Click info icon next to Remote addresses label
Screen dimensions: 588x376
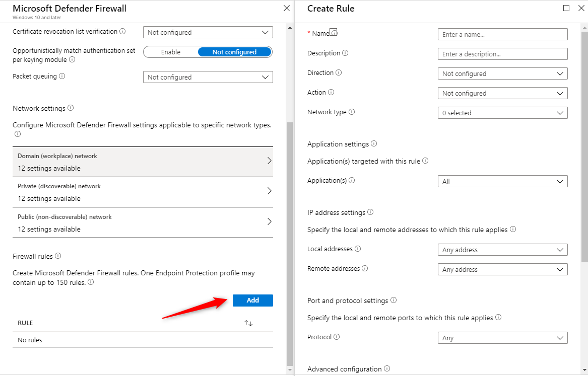[364, 268]
